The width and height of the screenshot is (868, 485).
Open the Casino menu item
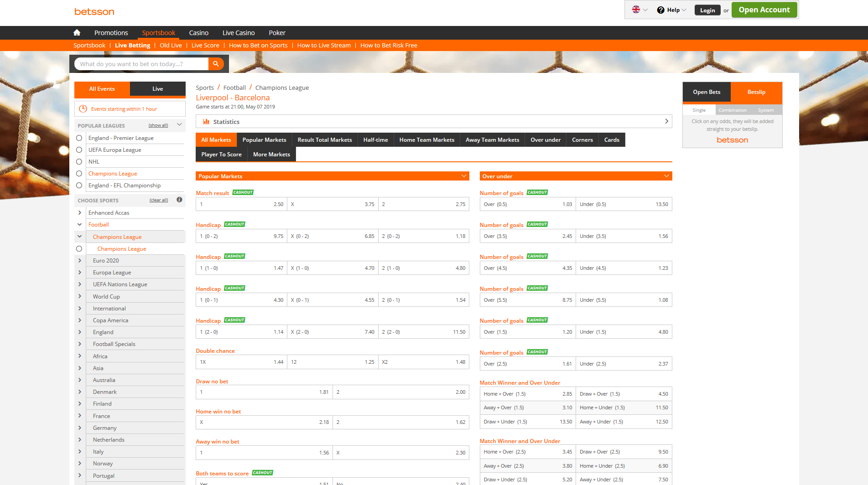coord(198,33)
